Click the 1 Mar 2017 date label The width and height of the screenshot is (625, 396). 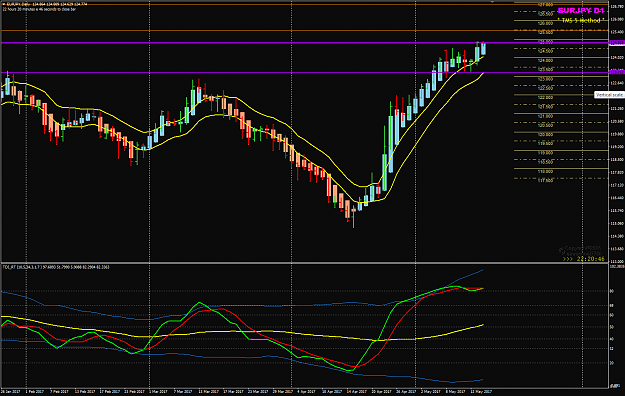pyautogui.click(x=159, y=392)
